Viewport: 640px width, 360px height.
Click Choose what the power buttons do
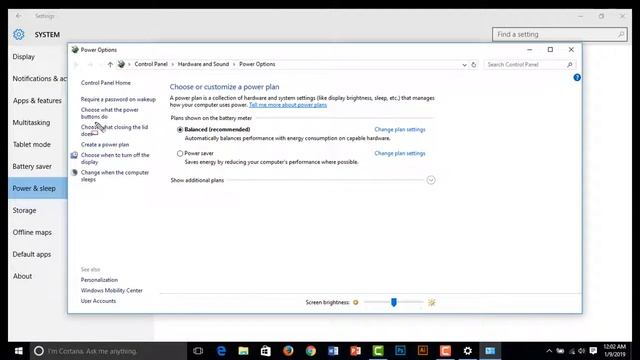tap(109, 113)
